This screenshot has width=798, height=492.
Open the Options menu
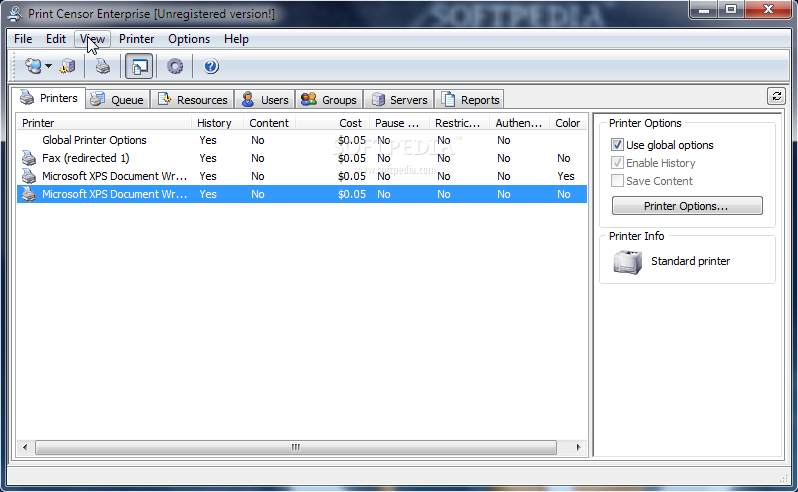coord(189,39)
